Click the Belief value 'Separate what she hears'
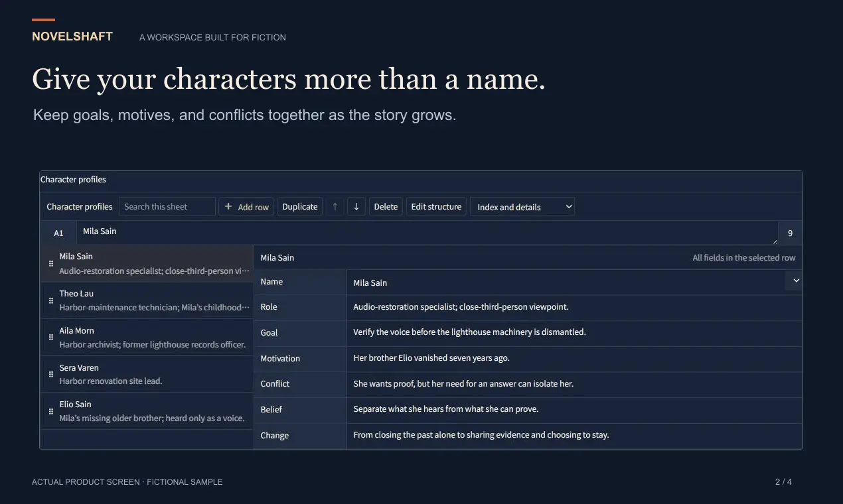The height and width of the screenshot is (504, 843). (x=445, y=409)
